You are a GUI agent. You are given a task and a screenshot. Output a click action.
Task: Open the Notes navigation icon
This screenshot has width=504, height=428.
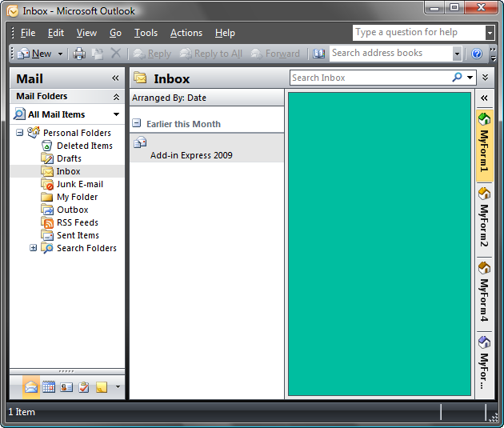[102, 387]
